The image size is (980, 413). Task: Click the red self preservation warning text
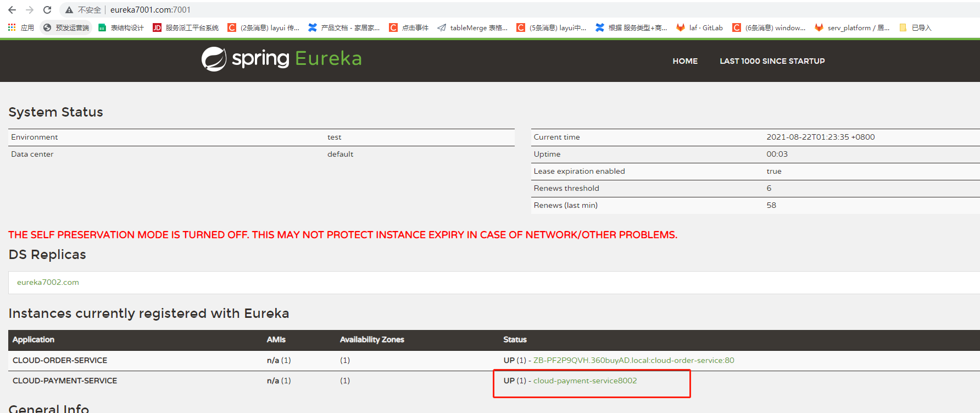click(x=343, y=235)
